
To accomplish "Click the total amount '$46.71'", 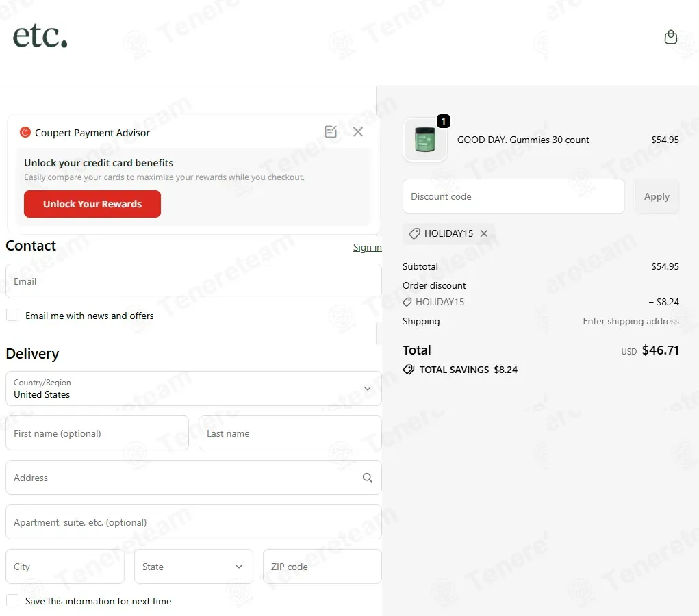I will point(660,350).
